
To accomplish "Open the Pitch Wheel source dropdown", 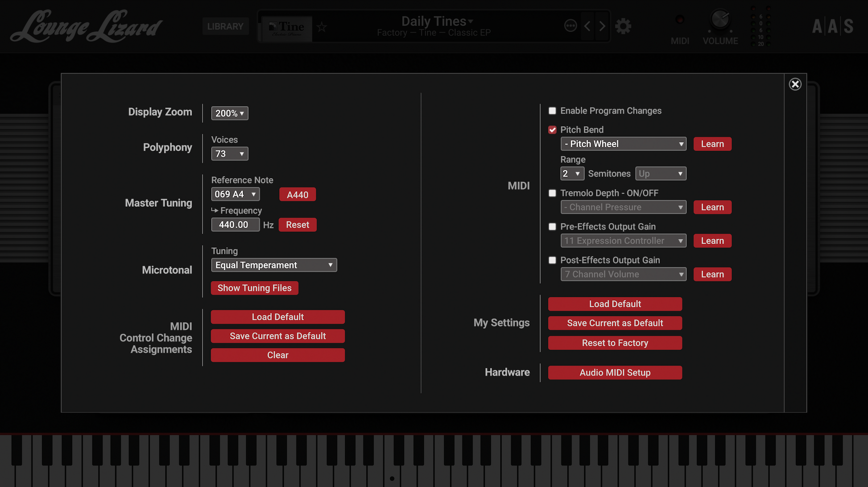I will click(x=623, y=144).
